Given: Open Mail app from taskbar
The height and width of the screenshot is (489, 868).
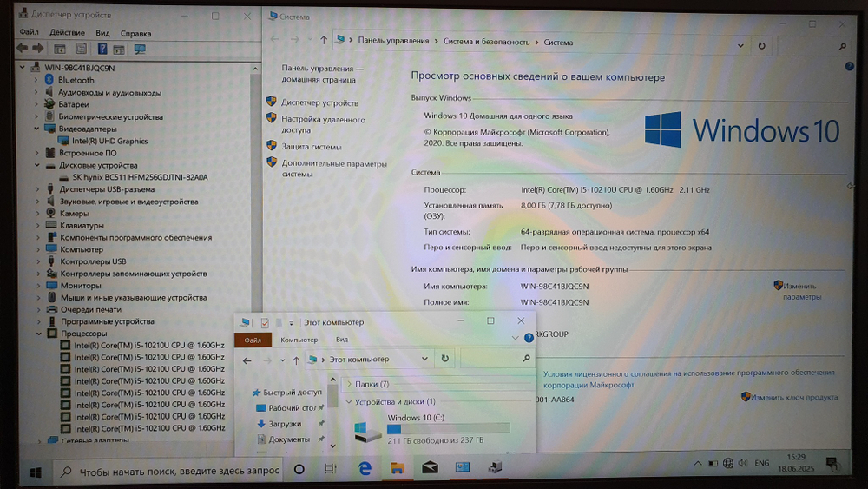Looking at the screenshot, I should pyautogui.click(x=430, y=468).
